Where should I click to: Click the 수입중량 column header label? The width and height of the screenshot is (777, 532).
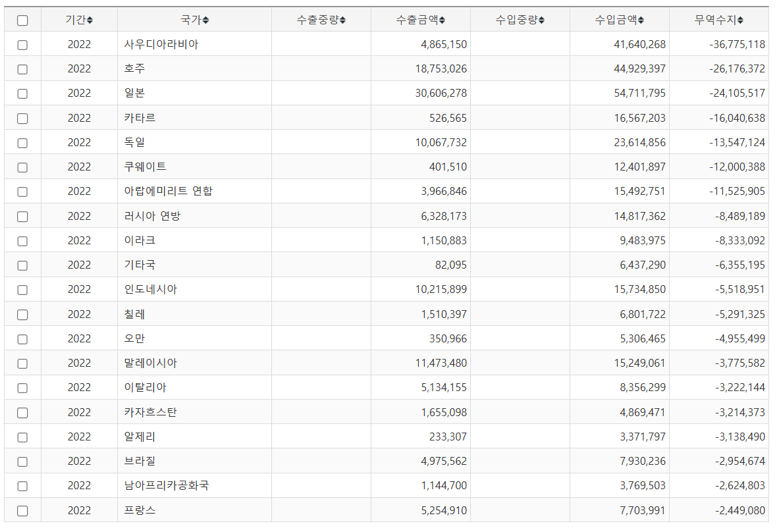(516, 20)
